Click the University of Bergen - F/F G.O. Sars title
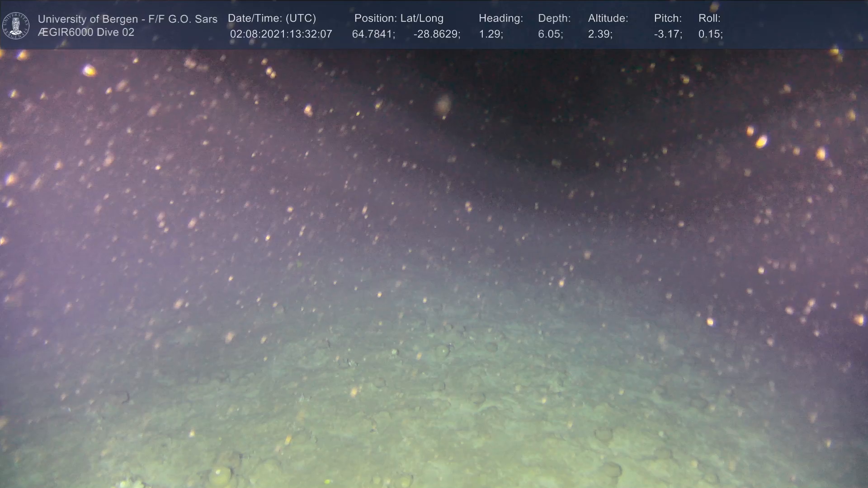 click(x=127, y=19)
